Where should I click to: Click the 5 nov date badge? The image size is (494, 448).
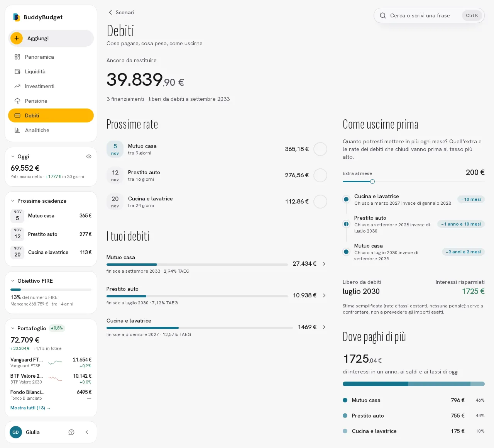tap(115, 149)
